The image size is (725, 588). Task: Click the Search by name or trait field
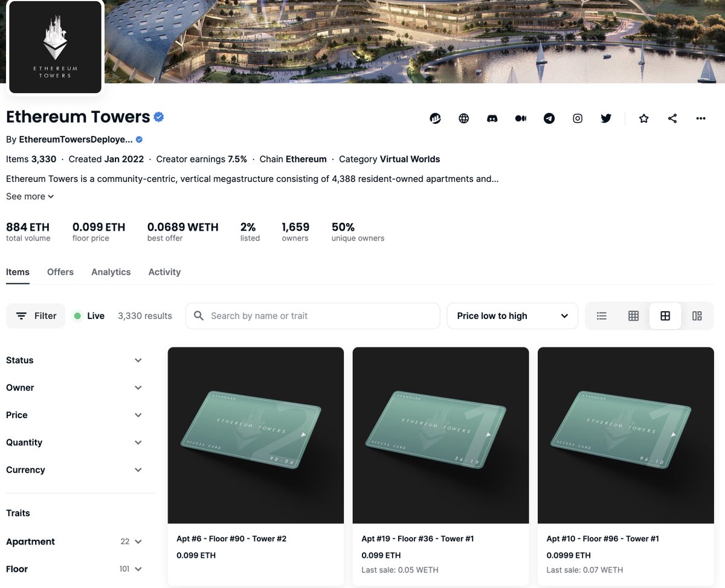(x=312, y=316)
